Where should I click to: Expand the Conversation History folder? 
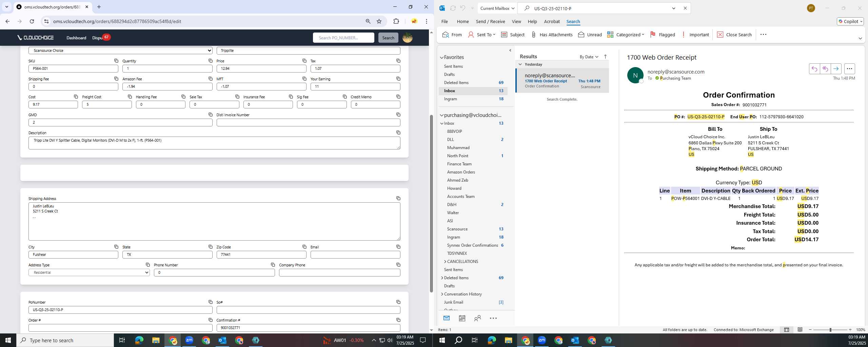click(x=442, y=294)
